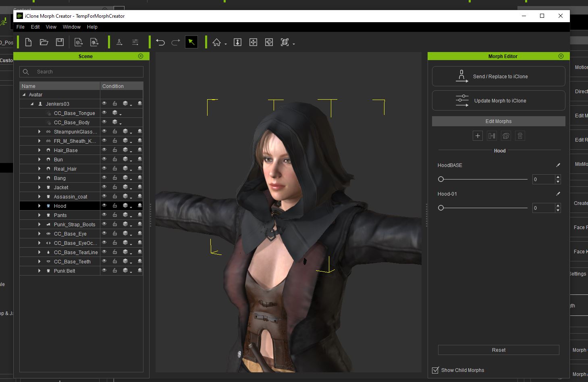
Task: Hide Jenkers03 using its eye icon
Action: click(x=104, y=104)
